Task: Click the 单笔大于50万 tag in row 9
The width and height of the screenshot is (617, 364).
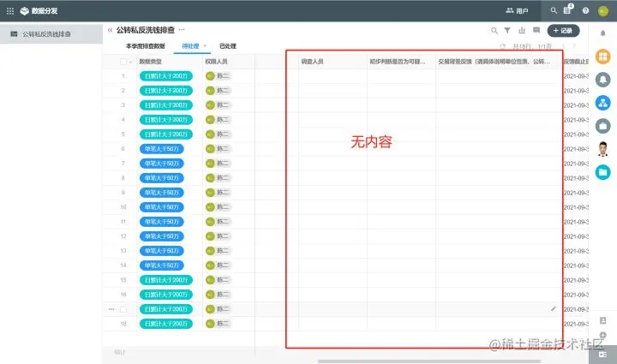Action: pyautogui.click(x=162, y=193)
